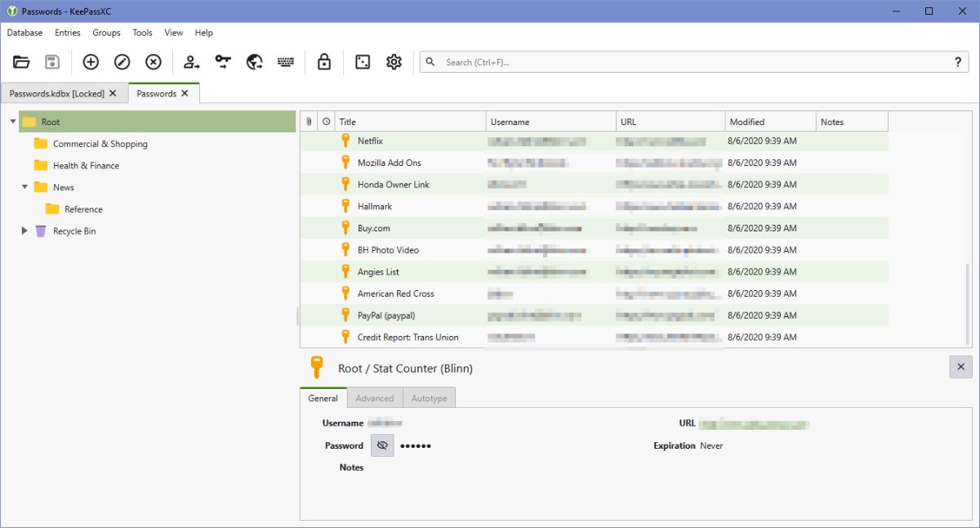
Task: Toggle password visibility eye button
Action: point(382,445)
